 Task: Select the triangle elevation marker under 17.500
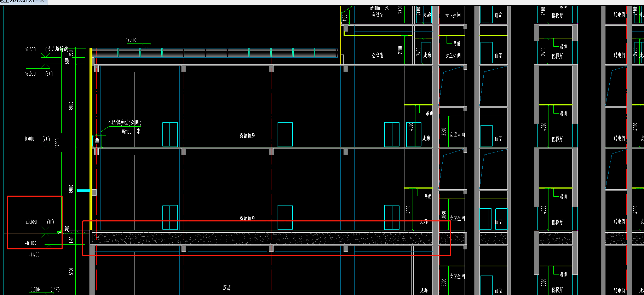tap(146, 46)
